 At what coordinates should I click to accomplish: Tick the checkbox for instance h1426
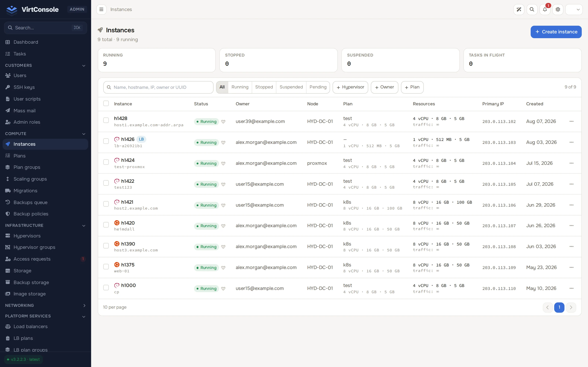[106, 141]
